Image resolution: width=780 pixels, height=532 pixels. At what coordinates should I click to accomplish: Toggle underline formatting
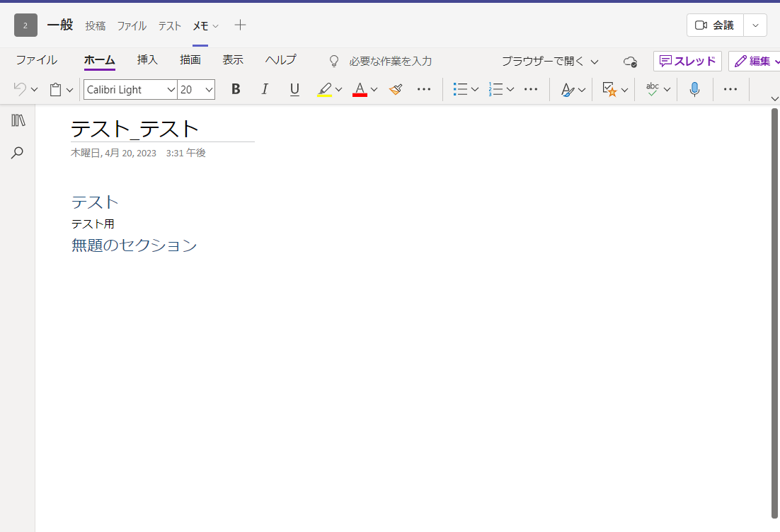(294, 89)
